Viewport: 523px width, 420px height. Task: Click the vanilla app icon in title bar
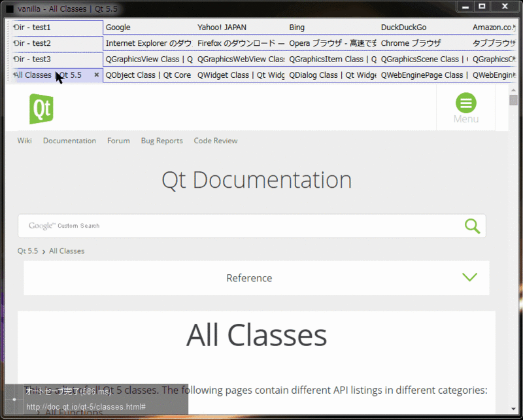pyautogui.click(x=10, y=9)
